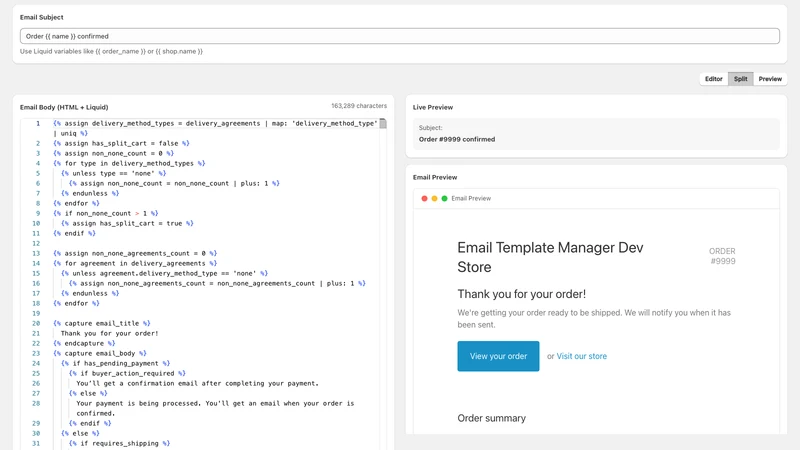
Task: Click the View your order button
Action: (x=498, y=356)
